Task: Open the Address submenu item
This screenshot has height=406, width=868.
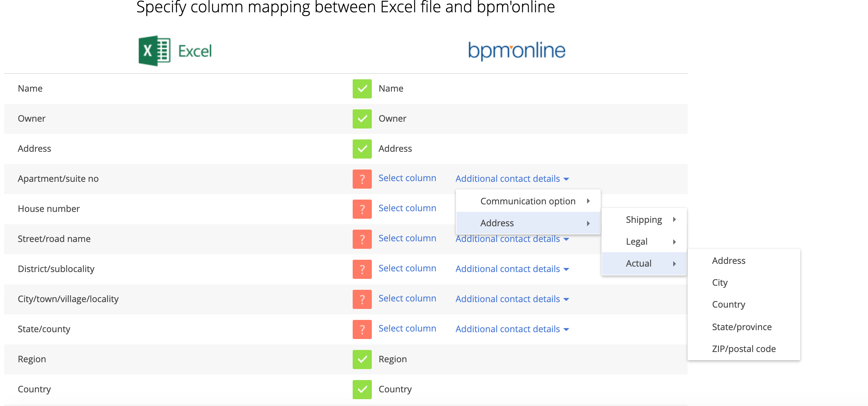Action: tap(528, 223)
